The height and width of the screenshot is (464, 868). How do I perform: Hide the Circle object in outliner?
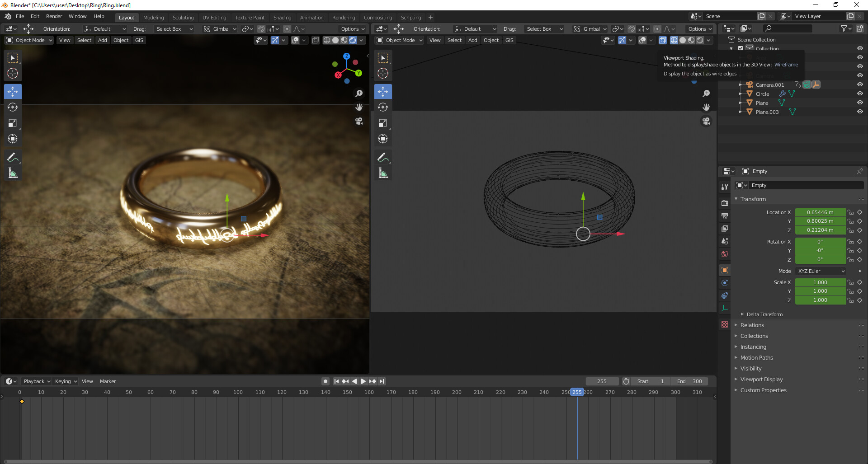pyautogui.click(x=860, y=94)
